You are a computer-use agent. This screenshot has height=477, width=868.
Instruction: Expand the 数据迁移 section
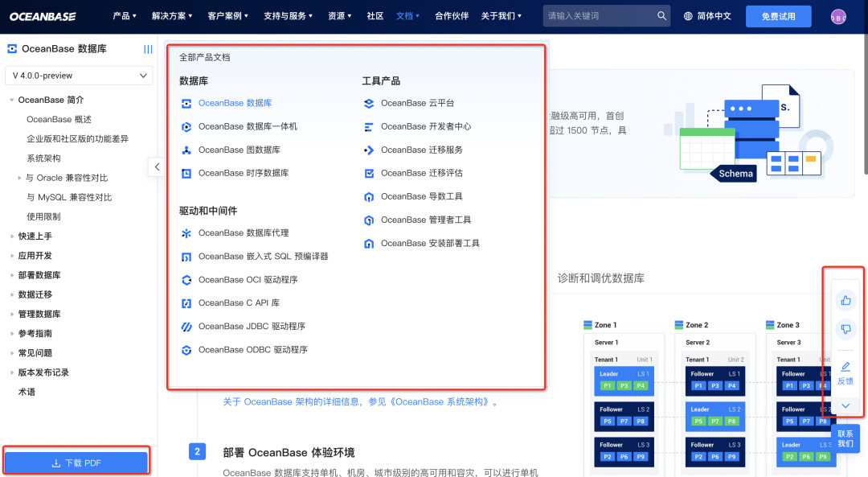[x=11, y=294]
